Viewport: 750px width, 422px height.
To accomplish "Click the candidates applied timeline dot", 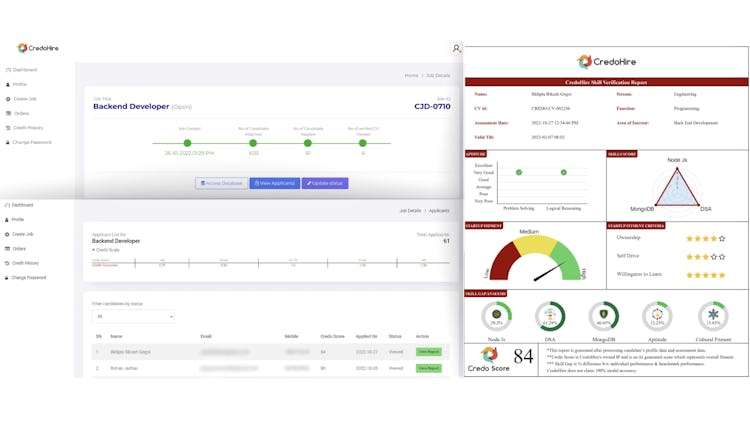I will [308, 143].
